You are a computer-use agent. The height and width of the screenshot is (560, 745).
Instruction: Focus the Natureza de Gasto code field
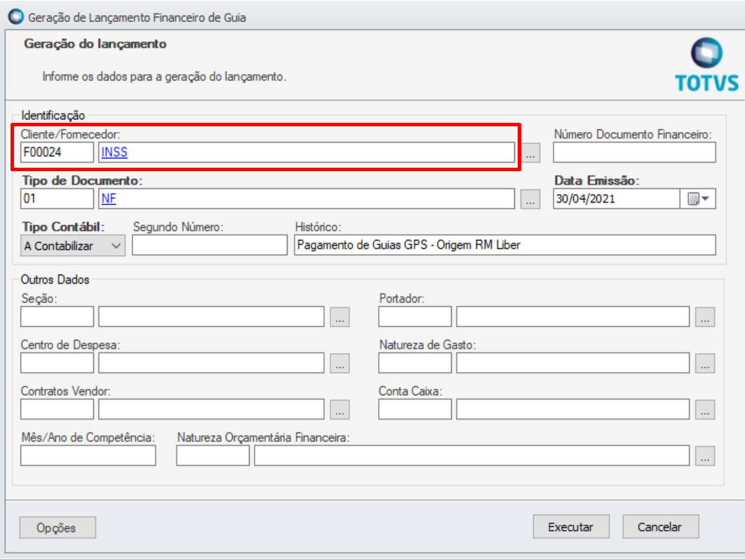(415, 363)
